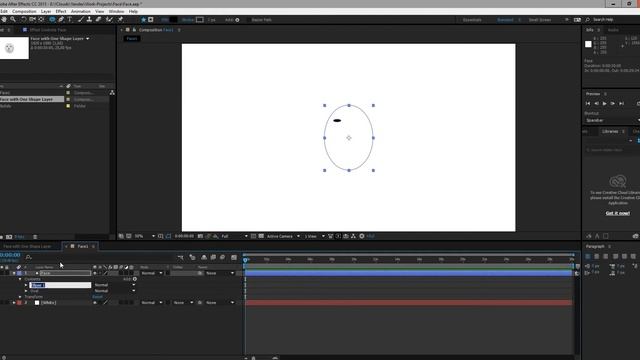Open White layer blending mode dropdown
The height and width of the screenshot is (360, 640).
click(151, 302)
